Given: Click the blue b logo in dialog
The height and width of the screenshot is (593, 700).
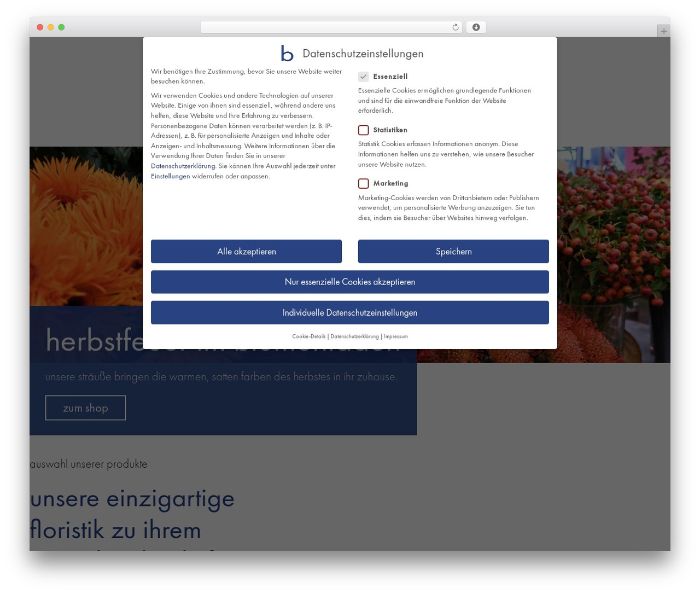Looking at the screenshot, I should (287, 53).
